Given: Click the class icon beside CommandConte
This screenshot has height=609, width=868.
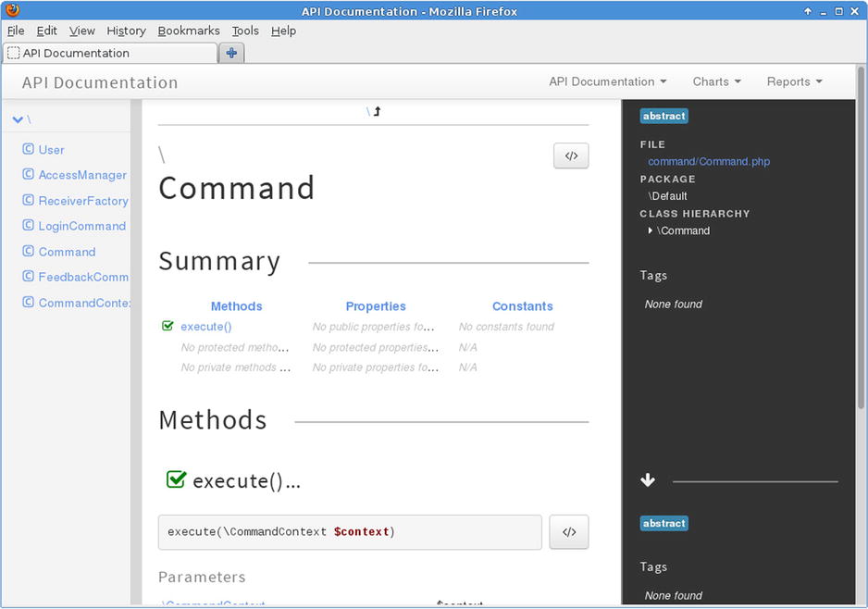Looking at the screenshot, I should point(29,303).
